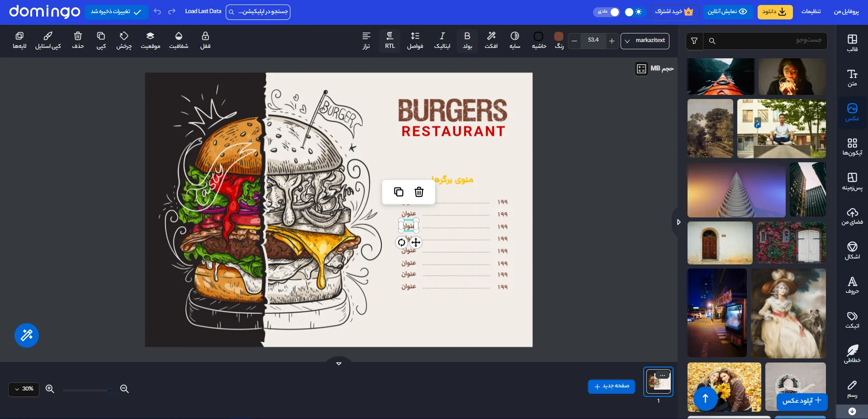Viewport: 868px width, 419px height.
Task: Open the text (متن) tab in sidebar
Action: [852, 77]
